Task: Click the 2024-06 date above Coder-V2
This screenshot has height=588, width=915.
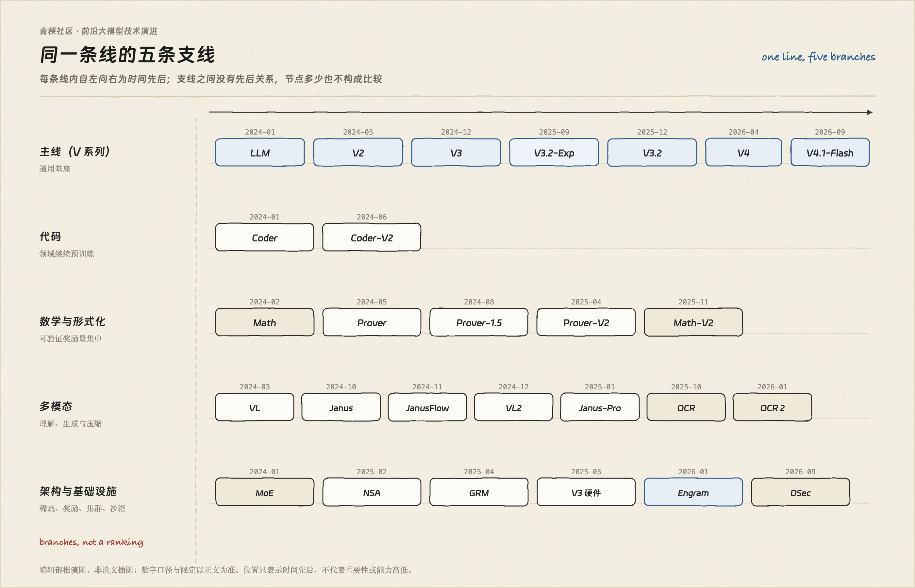Action: [372, 217]
